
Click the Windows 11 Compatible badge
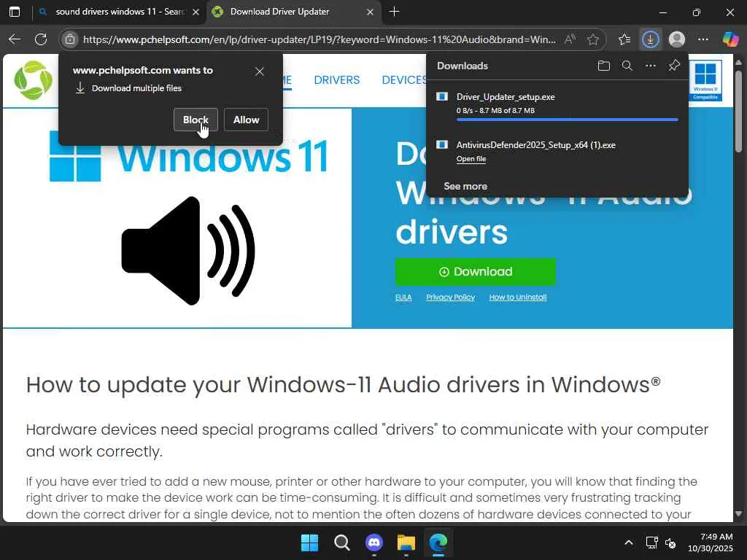click(x=705, y=80)
